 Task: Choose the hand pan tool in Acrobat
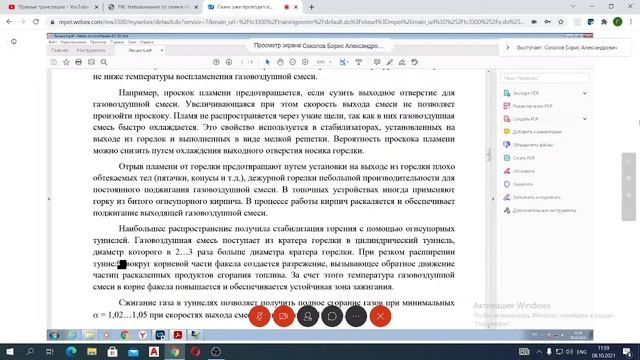(x=280, y=62)
